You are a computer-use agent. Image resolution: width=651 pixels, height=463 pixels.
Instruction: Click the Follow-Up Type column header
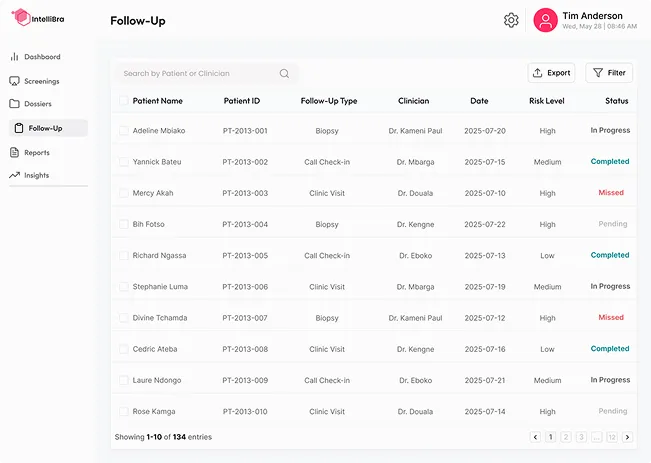(329, 101)
